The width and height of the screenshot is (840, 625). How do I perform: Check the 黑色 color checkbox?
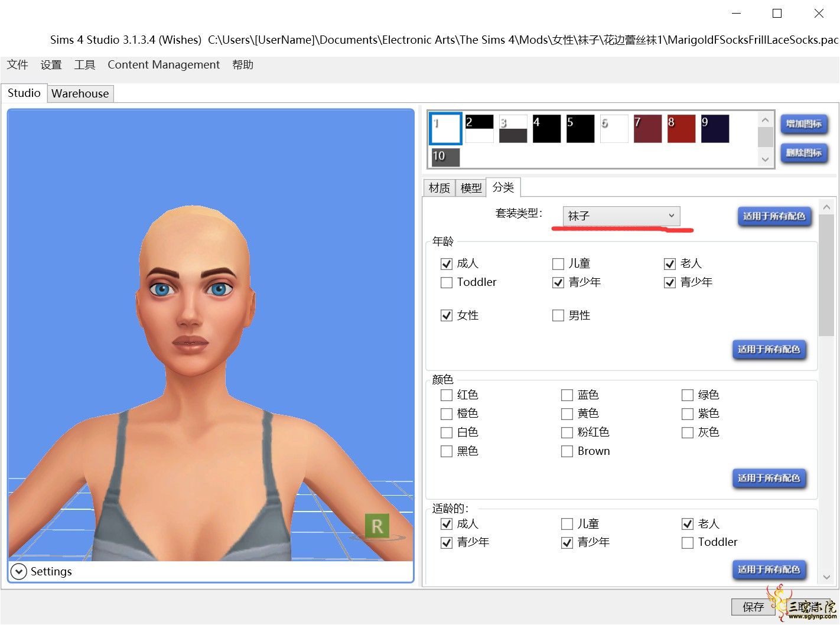point(447,452)
